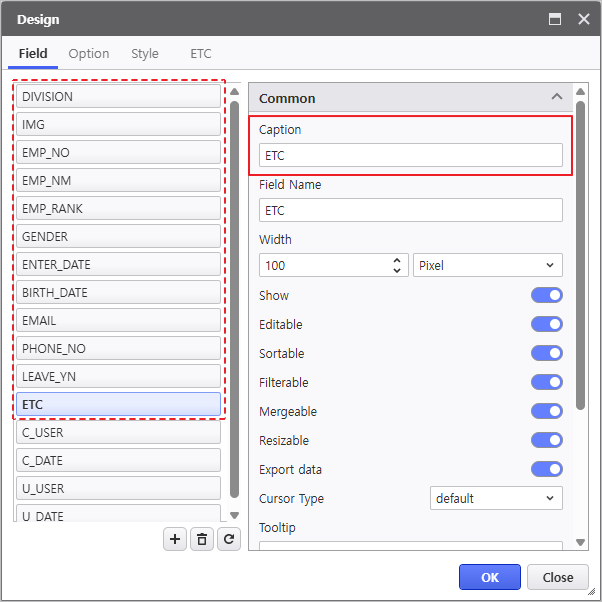
Task: Click the Caption input field
Action: click(410, 155)
